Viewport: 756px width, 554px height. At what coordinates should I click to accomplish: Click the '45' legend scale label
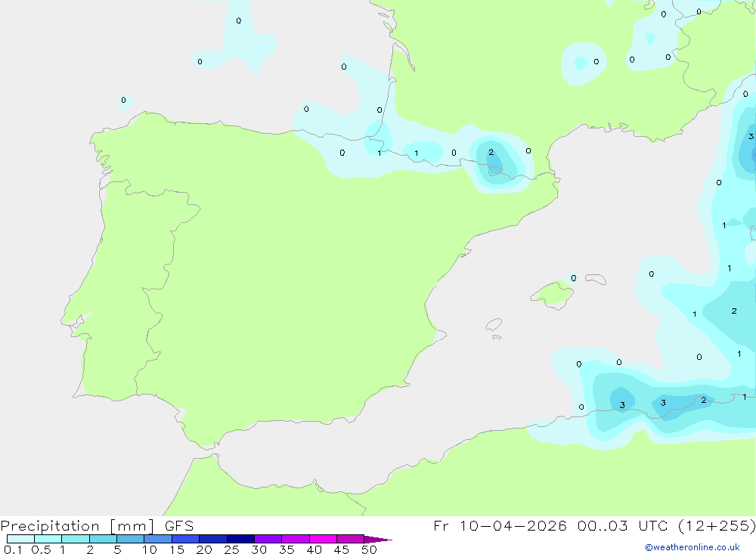point(342,549)
